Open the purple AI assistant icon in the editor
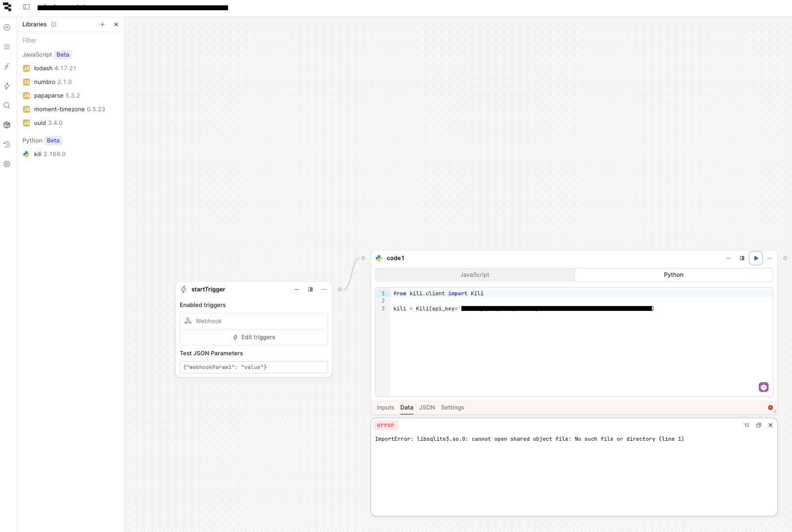 click(x=764, y=387)
